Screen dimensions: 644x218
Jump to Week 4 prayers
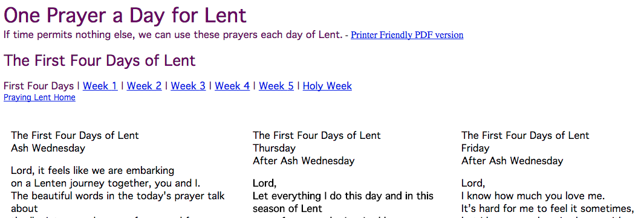(x=232, y=86)
